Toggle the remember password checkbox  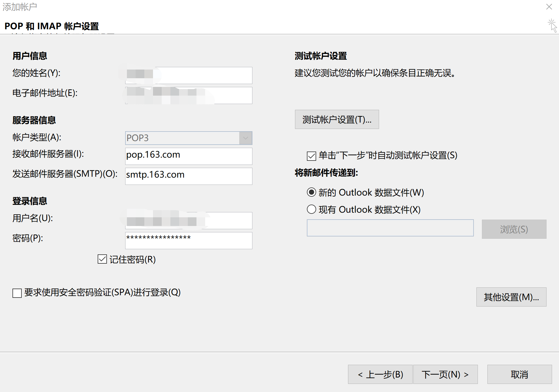pos(102,259)
